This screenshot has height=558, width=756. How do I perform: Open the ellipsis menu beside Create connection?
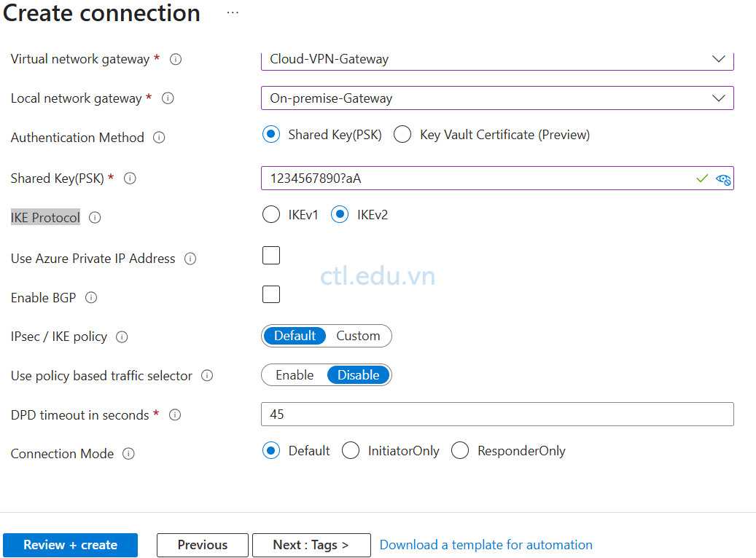click(x=233, y=13)
